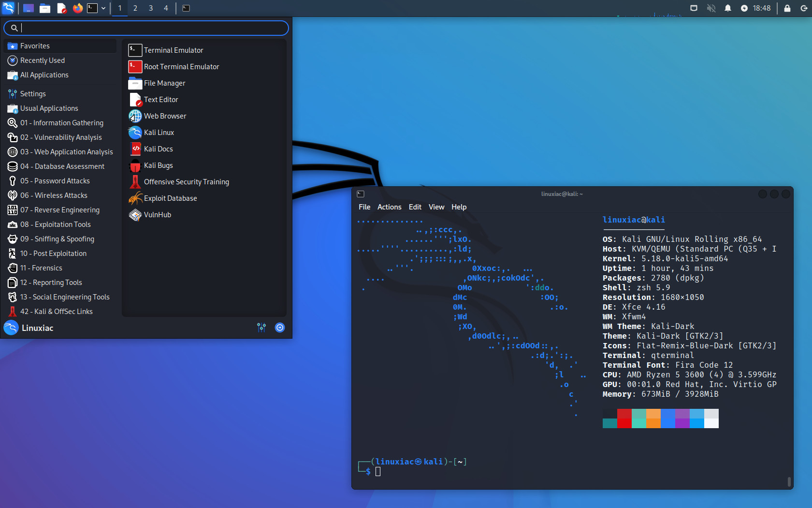Open Edit menu in qterminal

415,207
